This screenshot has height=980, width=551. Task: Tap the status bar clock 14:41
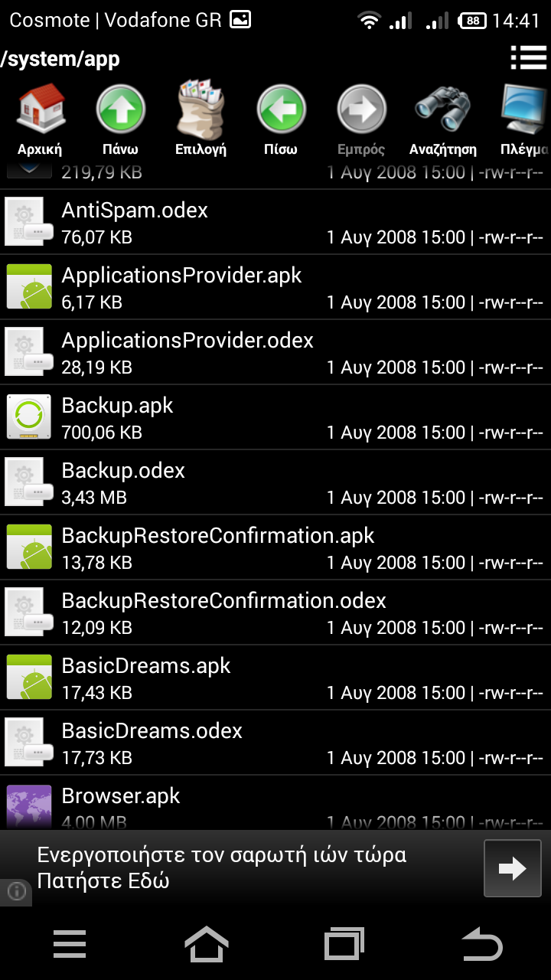pos(517,21)
